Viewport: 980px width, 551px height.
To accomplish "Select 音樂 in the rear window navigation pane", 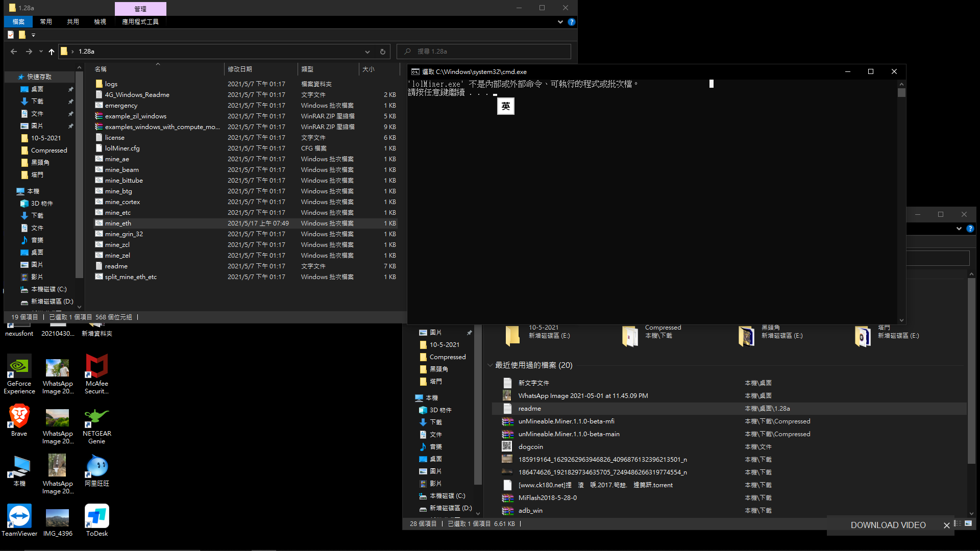I will coord(435,447).
